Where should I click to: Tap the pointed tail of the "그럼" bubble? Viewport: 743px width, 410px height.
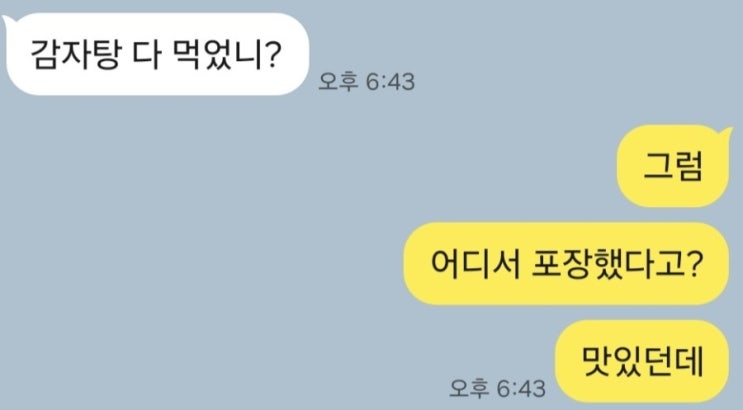click(725, 132)
